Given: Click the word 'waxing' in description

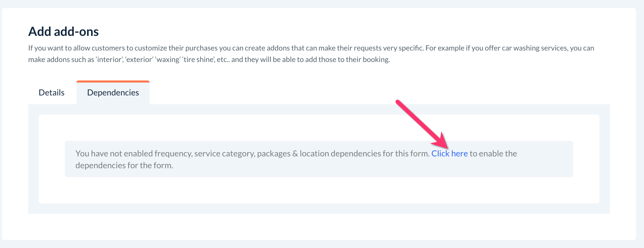Looking at the screenshot, I should point(168,60).
